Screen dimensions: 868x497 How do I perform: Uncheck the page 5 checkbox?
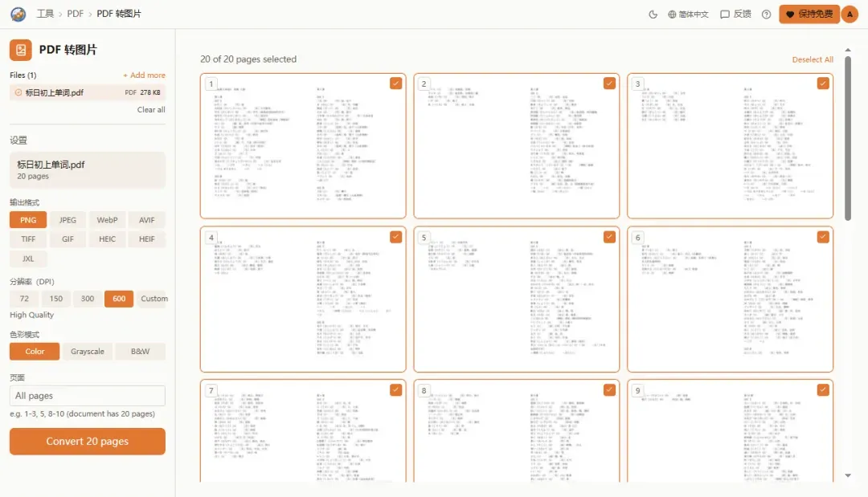pyautogui.click(x=609, y=237)
